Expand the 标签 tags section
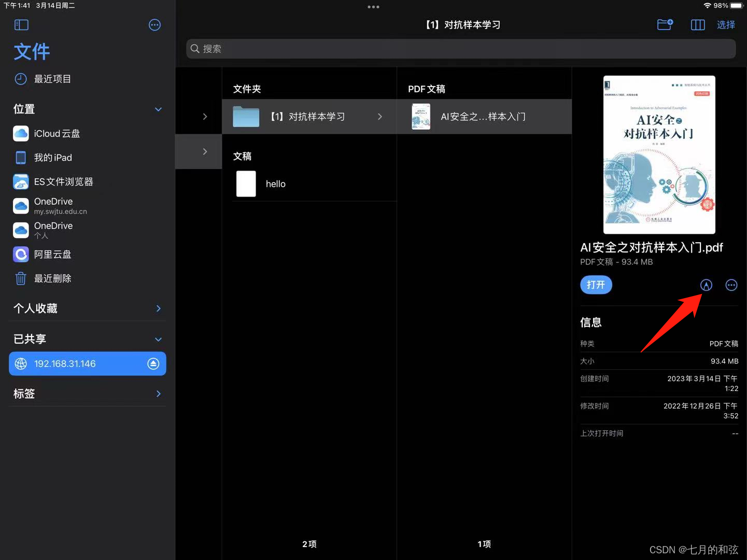 coord(158,394)
